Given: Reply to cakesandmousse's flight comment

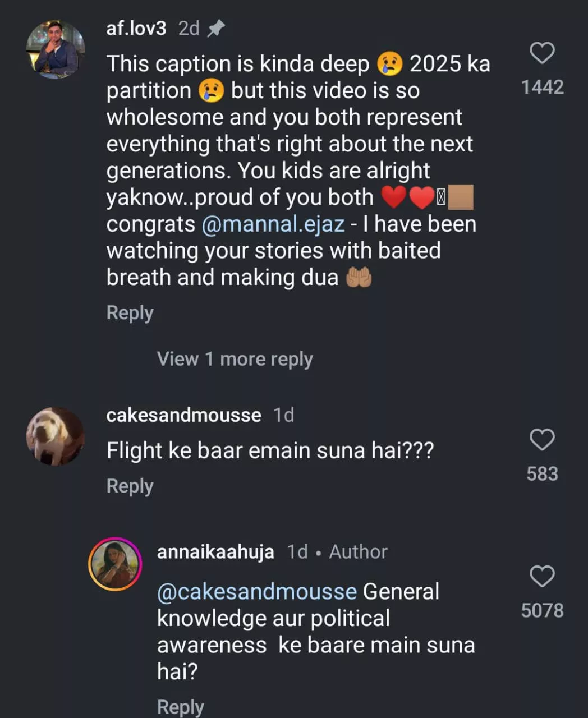Looking at the screenshot, I should pos(130,486).
